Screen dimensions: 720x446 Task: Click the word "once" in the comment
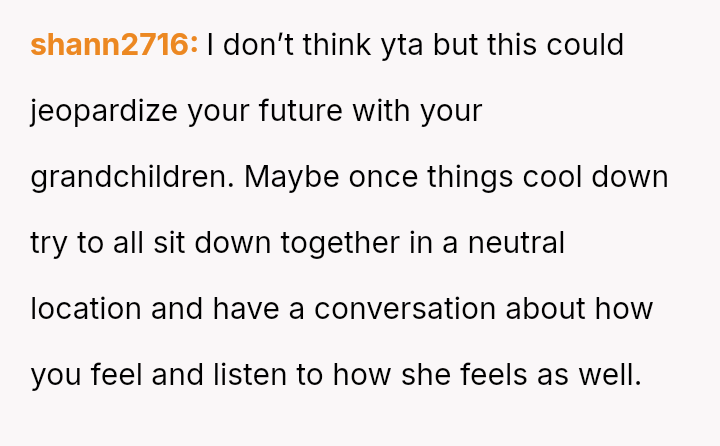[x=384, y=177]
